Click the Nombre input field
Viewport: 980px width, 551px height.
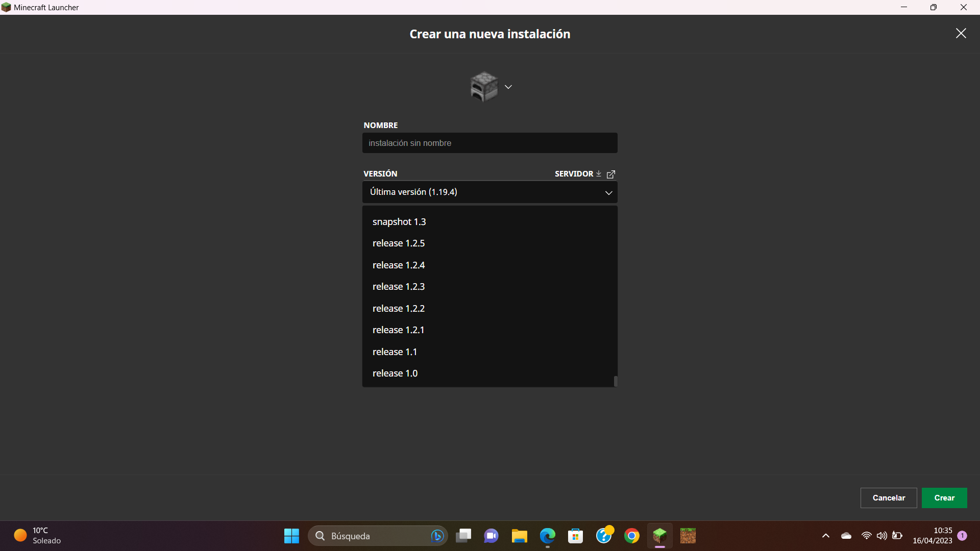(x=489, y=143)
